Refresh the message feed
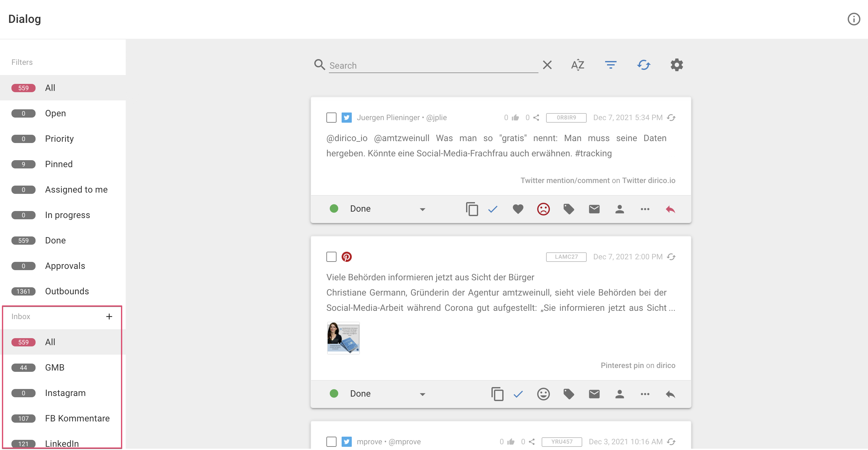The image size is (868, 450). click(644, 65)
